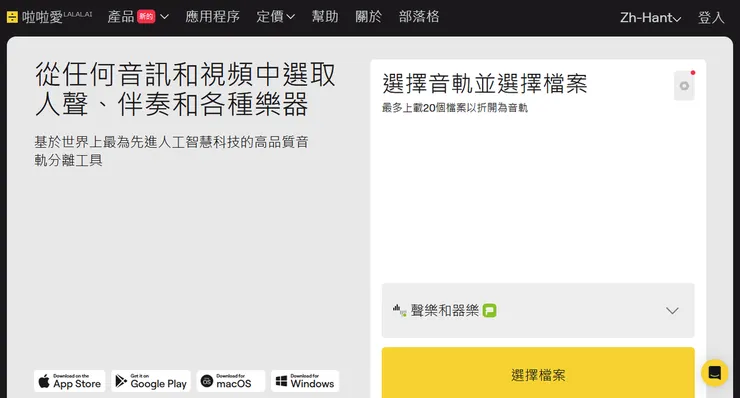The width and height of the screenshot is (740, 398).
Task: Click the subtitle starting 基於世界上最為先進
Action: 171,151
